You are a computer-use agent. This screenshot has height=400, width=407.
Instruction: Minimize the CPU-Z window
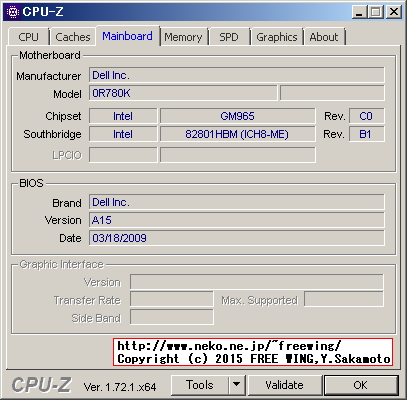[359, 12]
